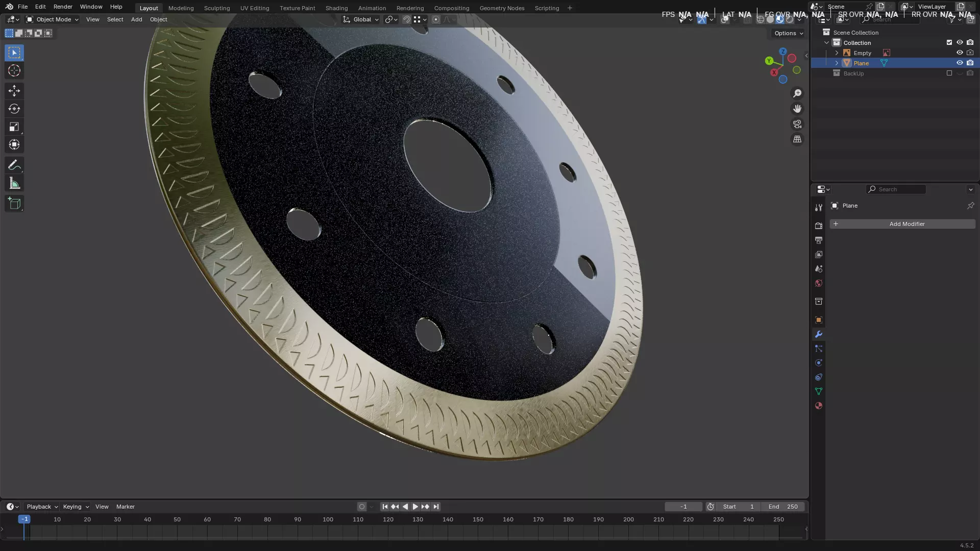The height and width of the screenshot is (551, 980).
Task: Open the Object Mode dropdown
Action: (52, 19)
